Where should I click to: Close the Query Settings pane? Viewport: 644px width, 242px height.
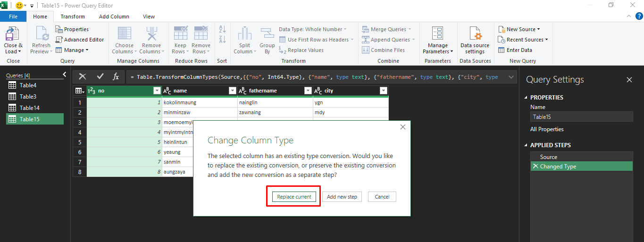(x=629, y=80)
